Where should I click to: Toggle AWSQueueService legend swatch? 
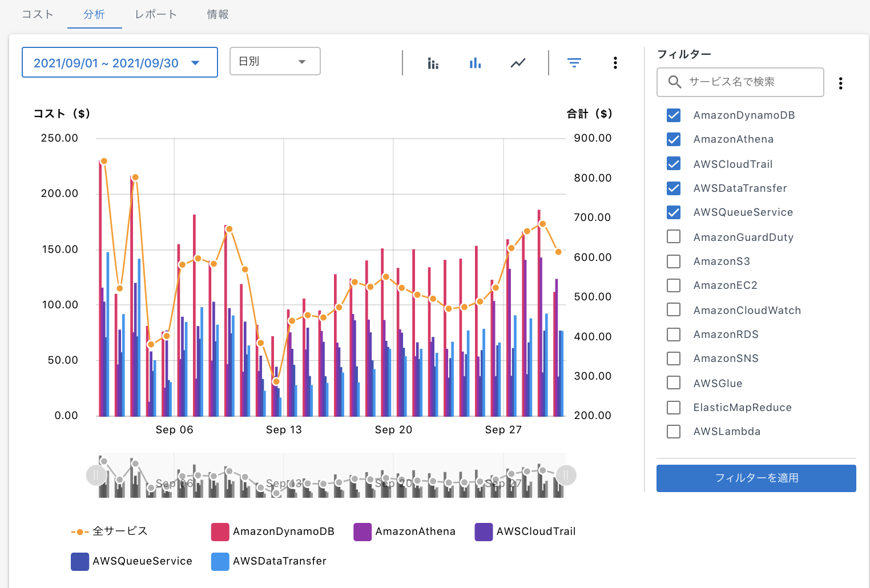80,561
